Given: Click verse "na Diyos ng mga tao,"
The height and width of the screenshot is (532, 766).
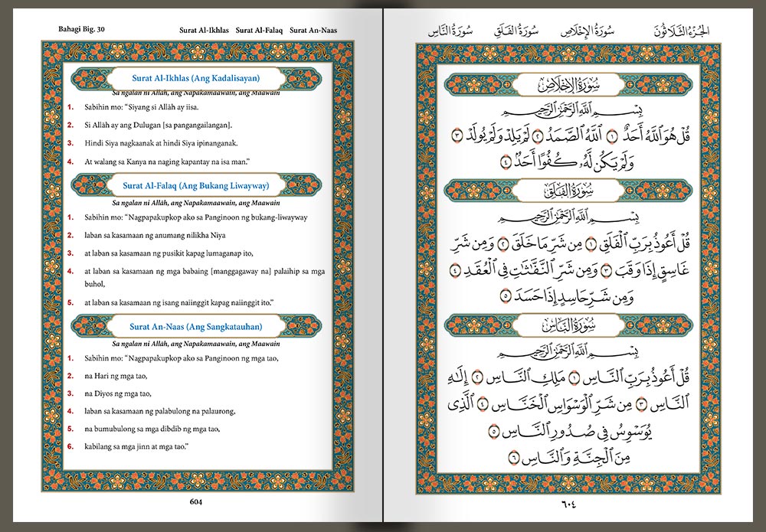Looking at the screenshot, I should (118, 393).
